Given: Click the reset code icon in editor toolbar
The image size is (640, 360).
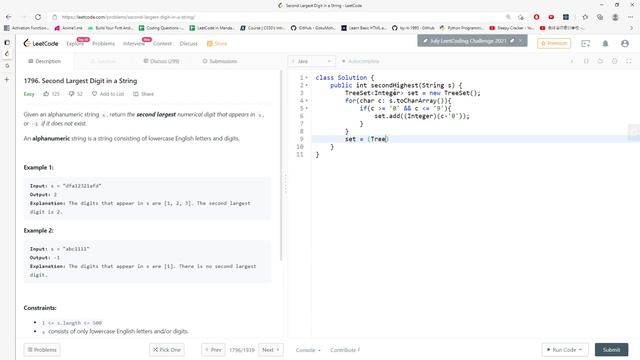Looking at the screenshot, I should (x=600, y=61).
